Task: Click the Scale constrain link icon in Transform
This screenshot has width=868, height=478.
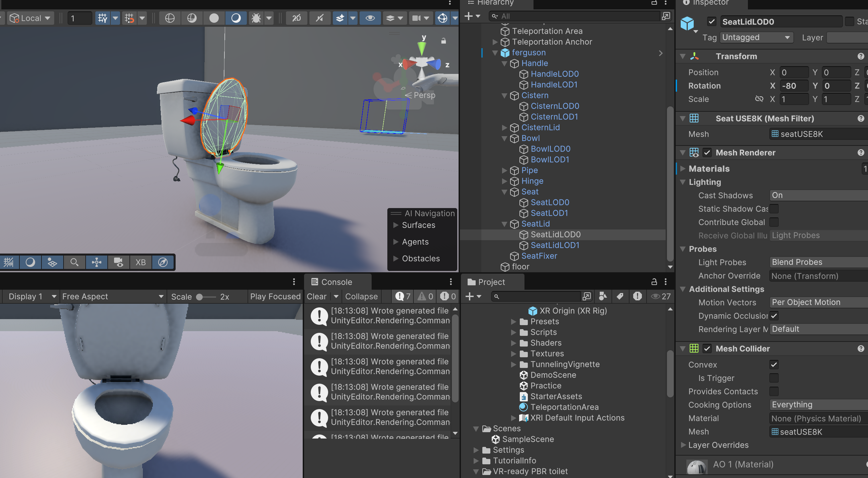Action: (x=760, y=99)
